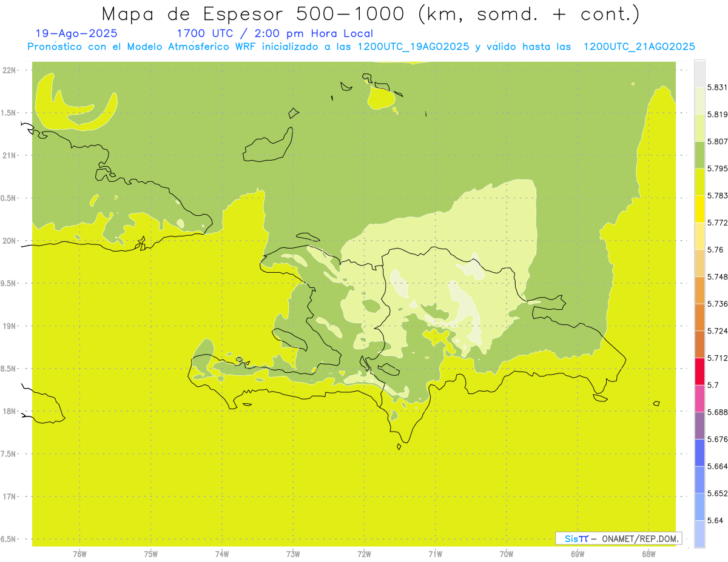Click the 5.795 value on the color scale

718,169
